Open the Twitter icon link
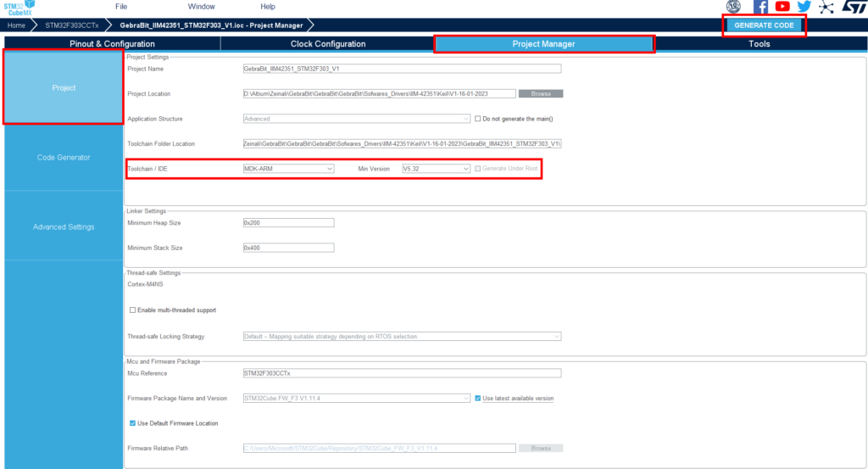This screenshot has width=868, height=469. (804, 7)
